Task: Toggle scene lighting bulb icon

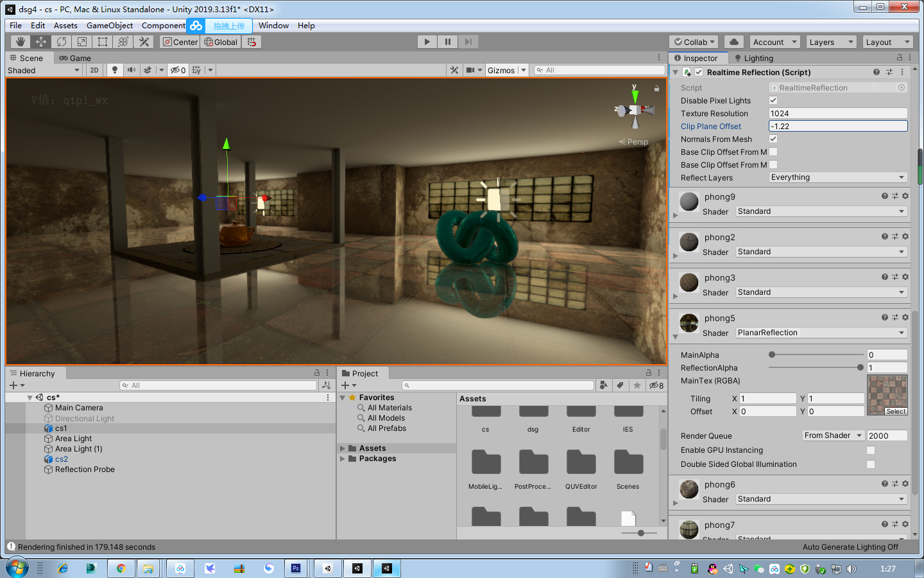Action: (x=115, y=70)
